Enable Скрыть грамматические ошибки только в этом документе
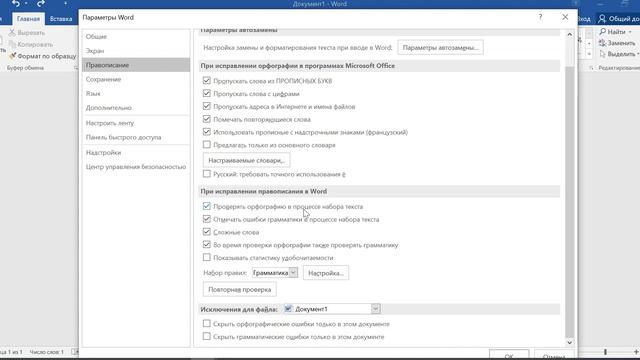 (x=207, y=336)
